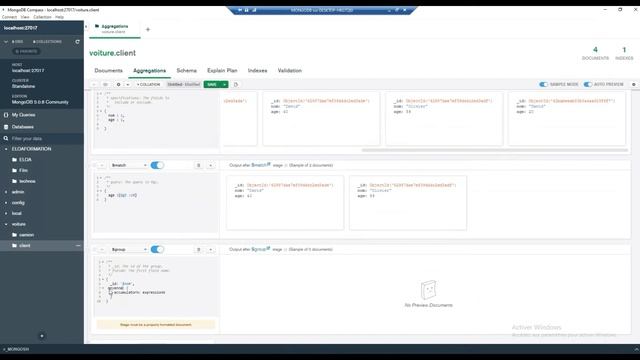Open My Queries in sidebar
Screen dimensions: 640x360
[x=23, y=115]
